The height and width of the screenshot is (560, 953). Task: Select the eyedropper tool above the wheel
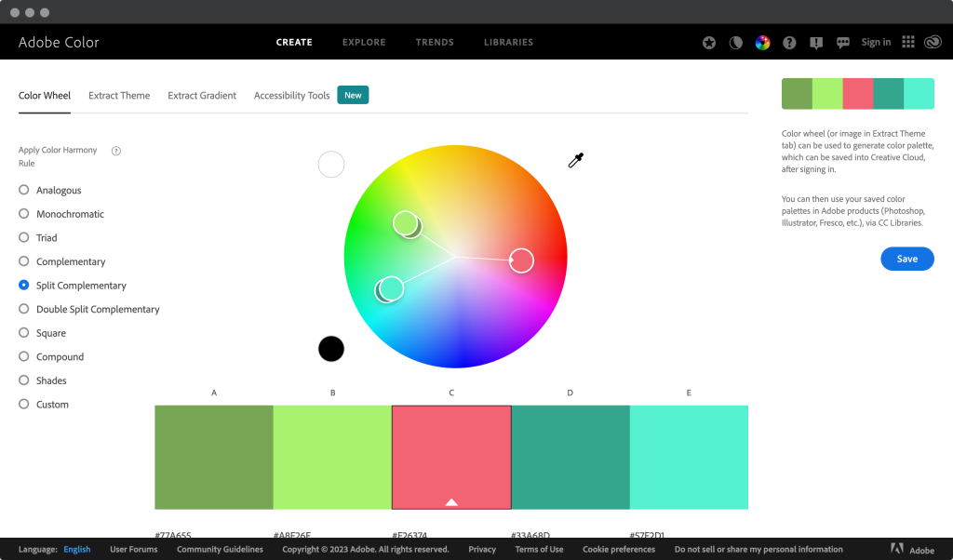(576, 159)
